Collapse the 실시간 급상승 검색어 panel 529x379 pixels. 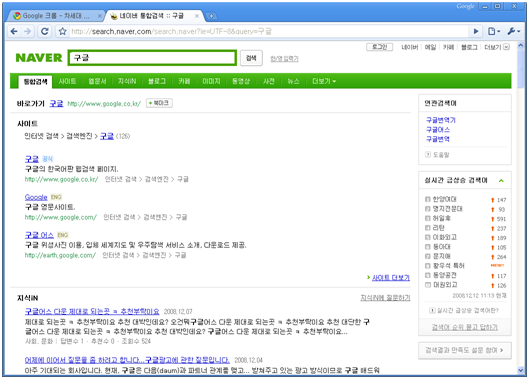[x=501, y=181]
